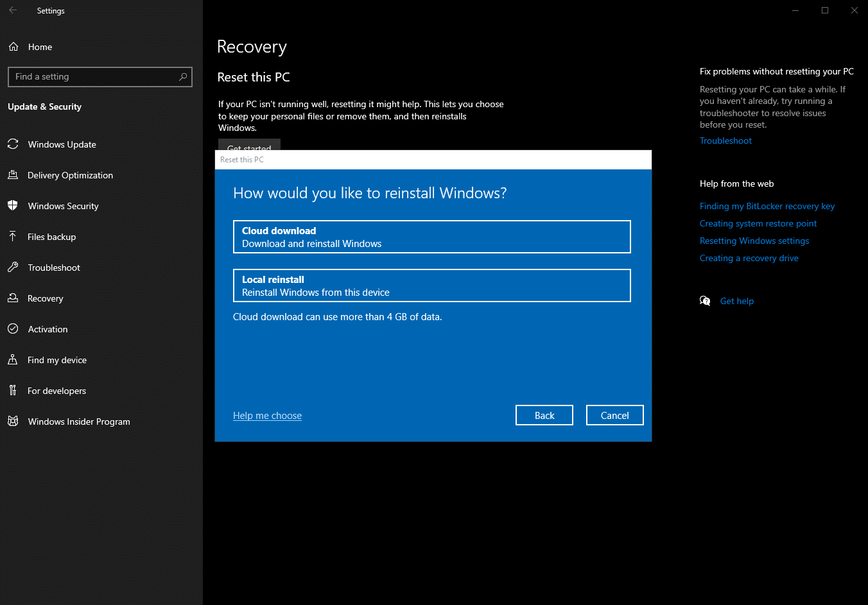Open the Help me choose link
This screenshot has height=605, width=868.
tap(267, 416)
